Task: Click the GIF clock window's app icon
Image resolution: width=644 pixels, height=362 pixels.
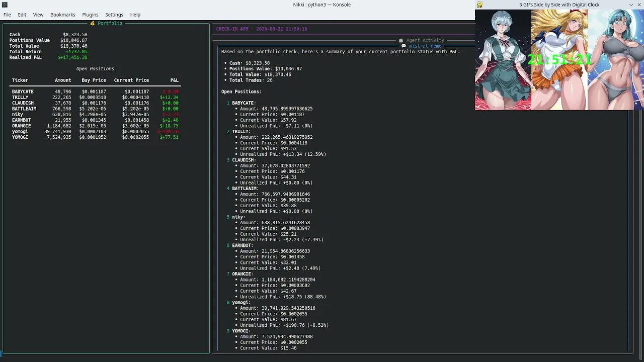Action: (480, 5)
